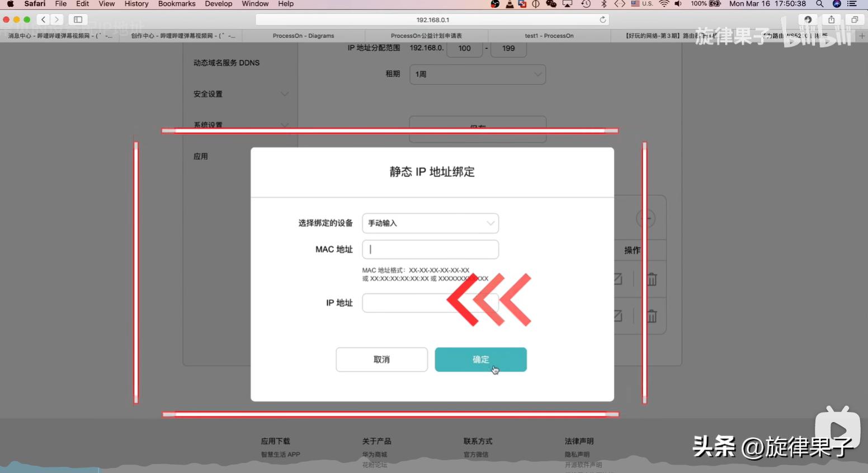Image resolution: width=868 pixels, height=473 pixels.
Task: Open the Edit menu
Action: click(83, 4)
